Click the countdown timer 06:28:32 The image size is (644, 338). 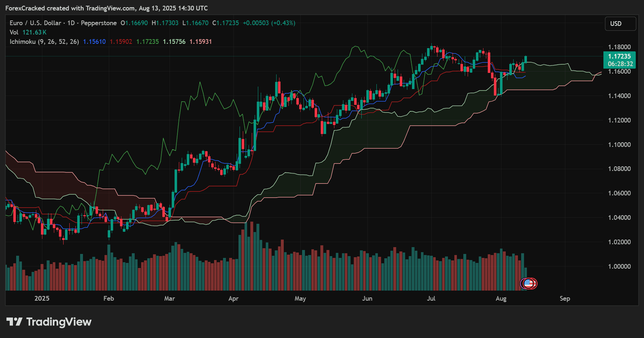click(620, 64)
